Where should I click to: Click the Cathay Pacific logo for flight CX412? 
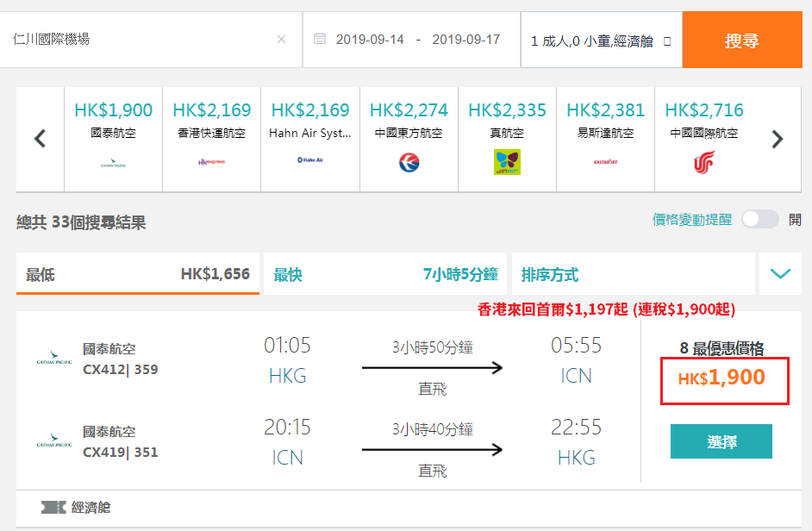[x=53, y=359]
